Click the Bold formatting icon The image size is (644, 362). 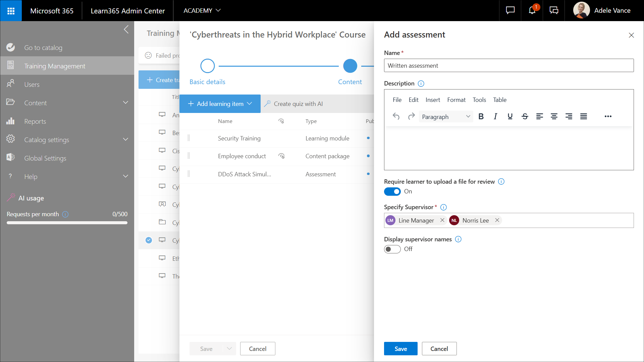481,116
